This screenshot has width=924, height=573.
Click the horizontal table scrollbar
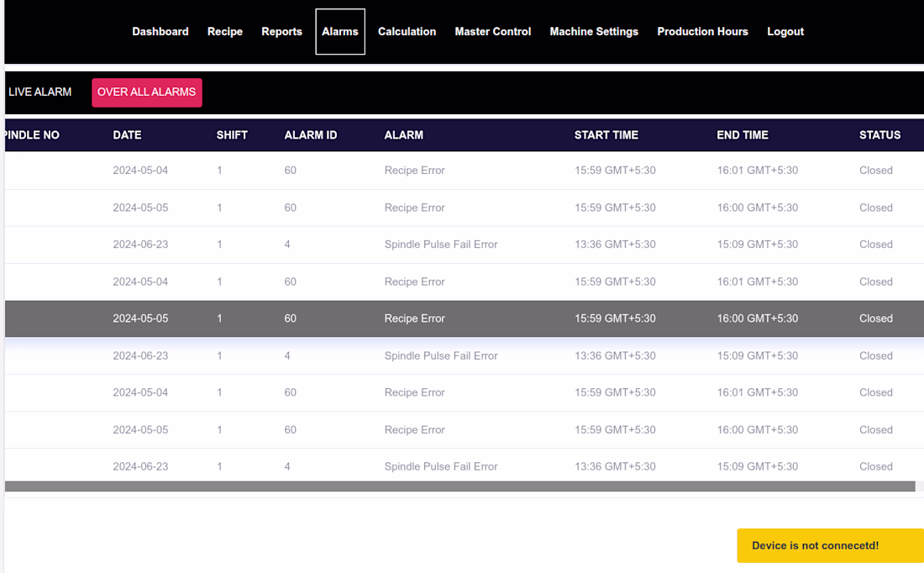click(459, 486)
